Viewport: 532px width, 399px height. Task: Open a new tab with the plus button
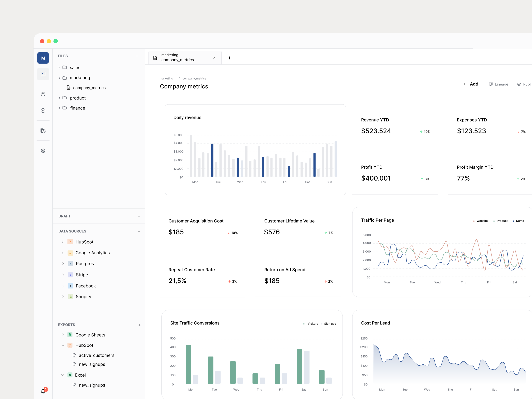229,58
